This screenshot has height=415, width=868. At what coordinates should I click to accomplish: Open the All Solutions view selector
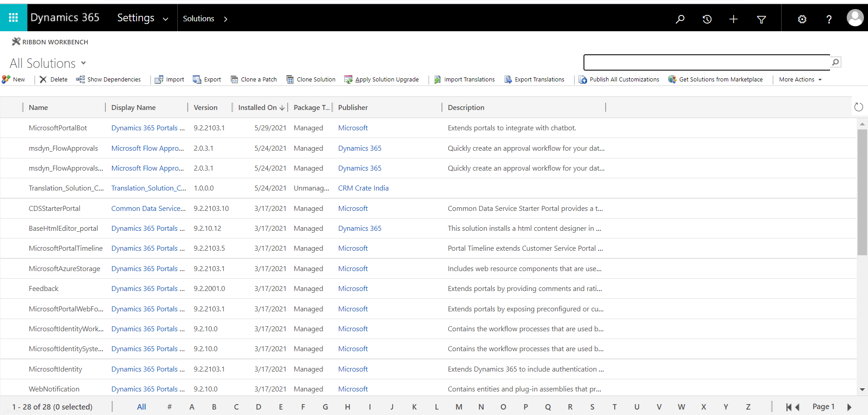point(47,63)
